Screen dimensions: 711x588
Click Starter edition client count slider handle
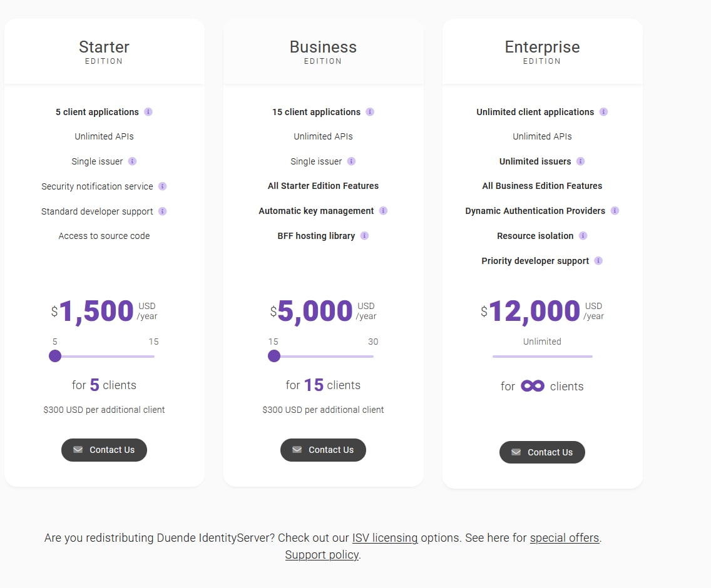tap(55, 356)
